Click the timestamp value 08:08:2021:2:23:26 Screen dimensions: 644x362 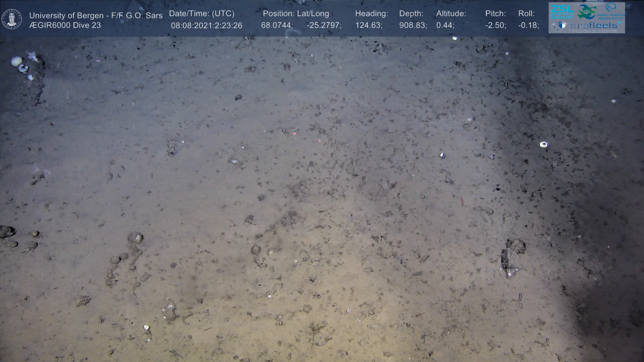(x=206, y=25)
